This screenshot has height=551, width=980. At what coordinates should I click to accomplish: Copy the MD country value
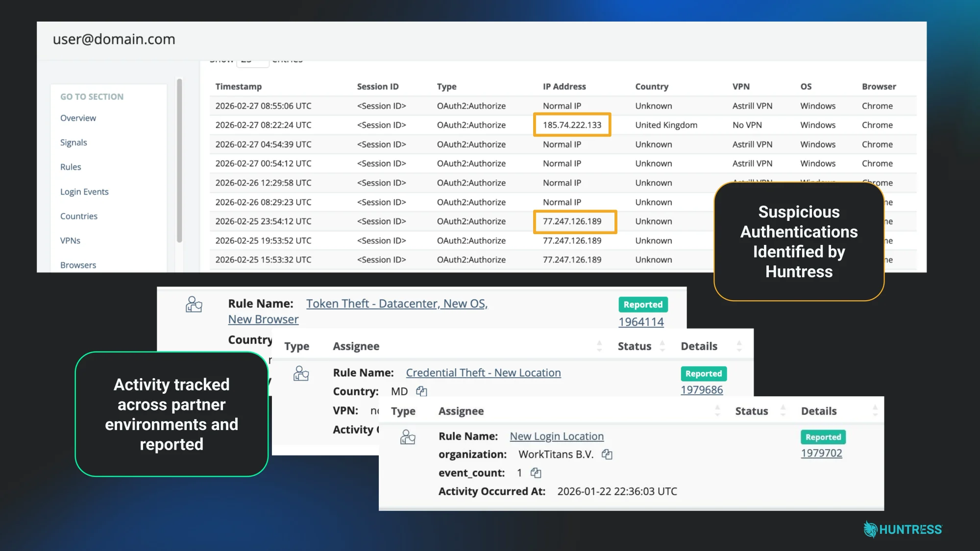(x=421, y=391)
